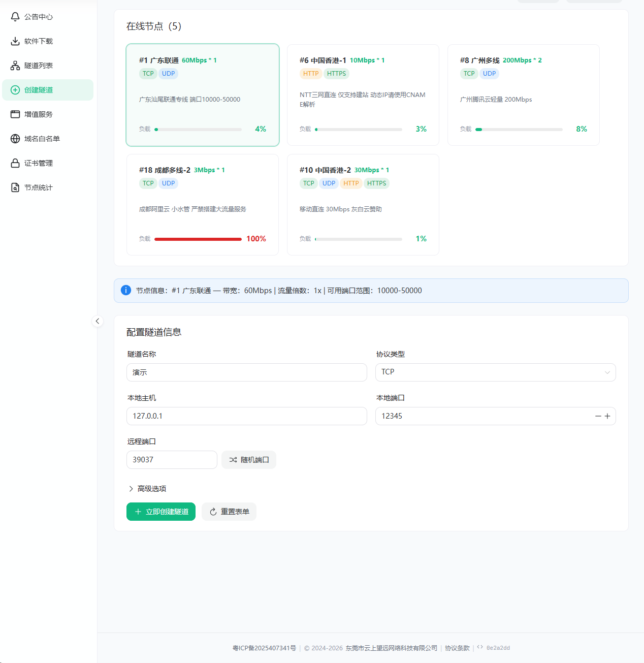Select node #8 广州多线 card

point(524,95)
